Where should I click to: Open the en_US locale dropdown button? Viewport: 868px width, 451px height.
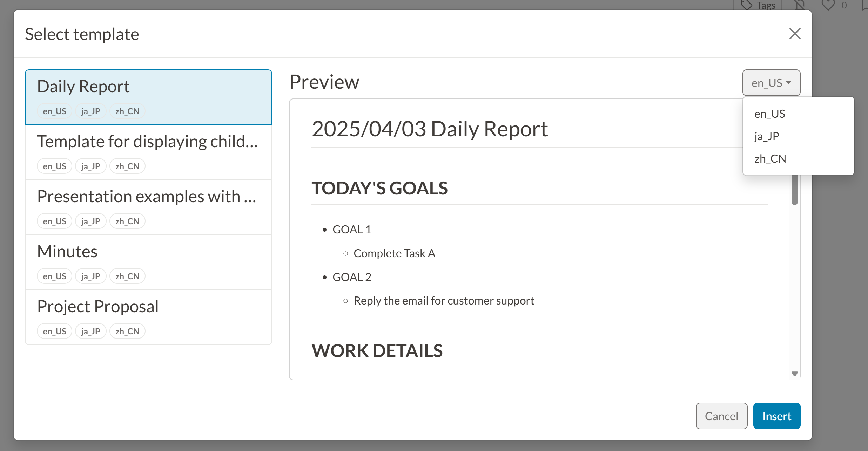[x=771, y=83]
